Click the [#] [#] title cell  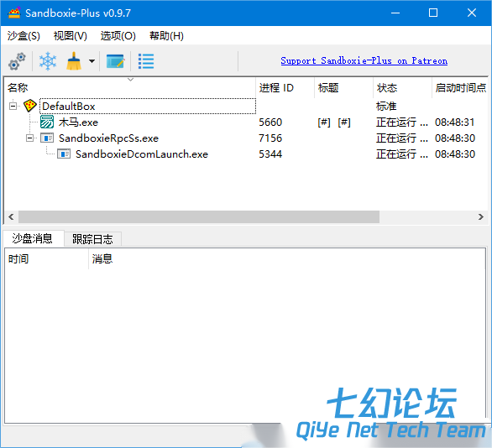point(334,122)
